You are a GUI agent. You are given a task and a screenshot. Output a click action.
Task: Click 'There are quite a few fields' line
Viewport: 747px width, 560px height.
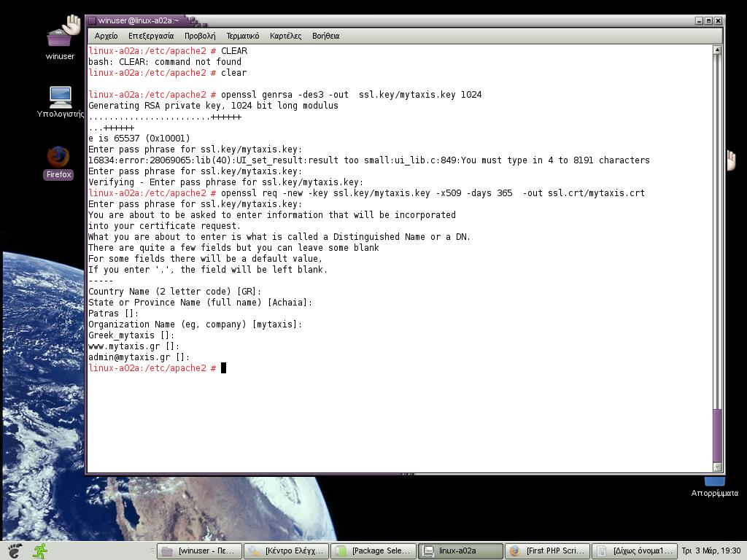(234, 248)
